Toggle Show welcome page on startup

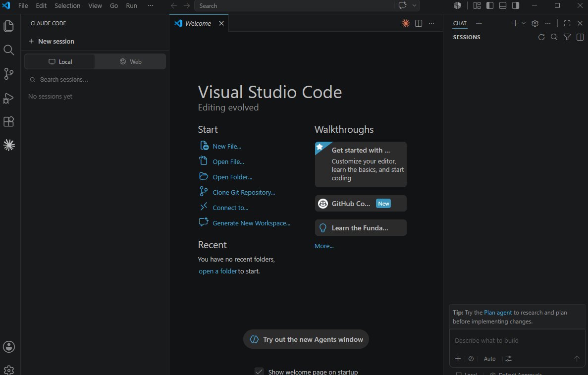click(x=259, y=372)
